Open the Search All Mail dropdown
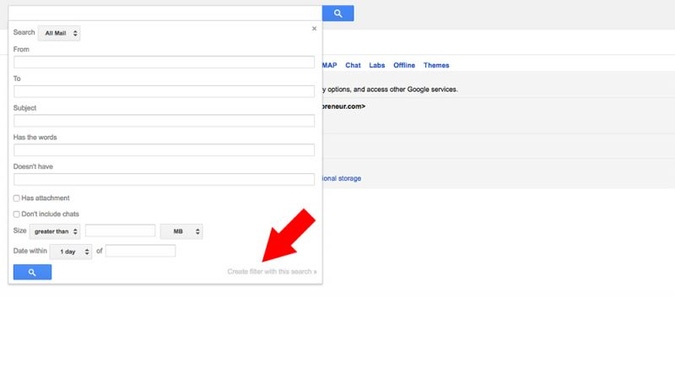 [59, 33]
